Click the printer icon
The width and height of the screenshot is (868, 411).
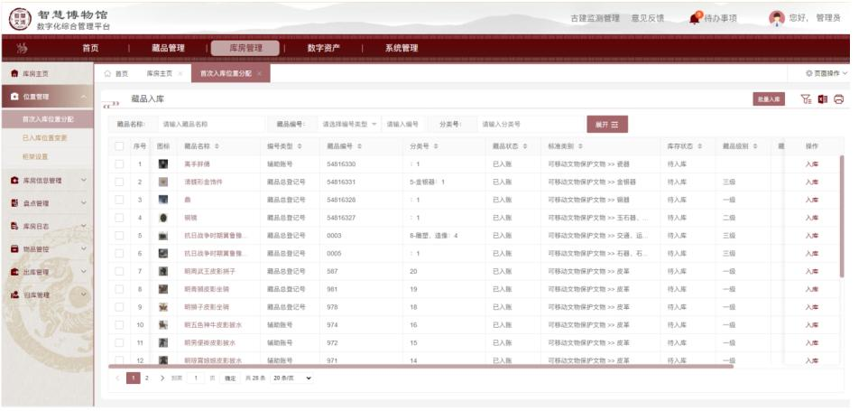(x=838, y=99)
